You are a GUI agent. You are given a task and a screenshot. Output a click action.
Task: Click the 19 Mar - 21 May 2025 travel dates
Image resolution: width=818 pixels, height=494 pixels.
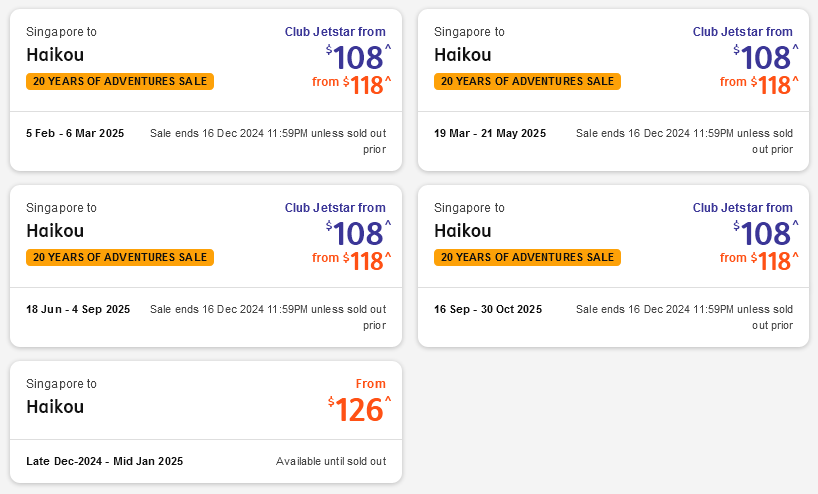click(490, 133)
